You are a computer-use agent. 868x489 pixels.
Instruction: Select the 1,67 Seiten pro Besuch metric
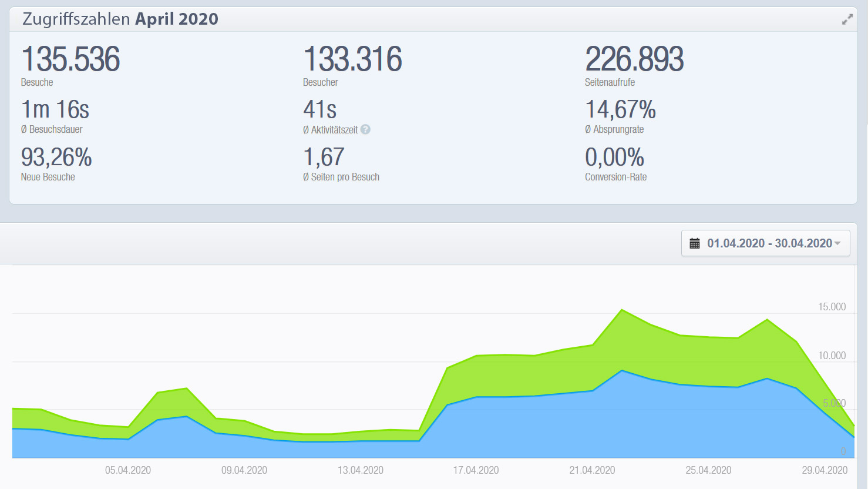[324, 158]
